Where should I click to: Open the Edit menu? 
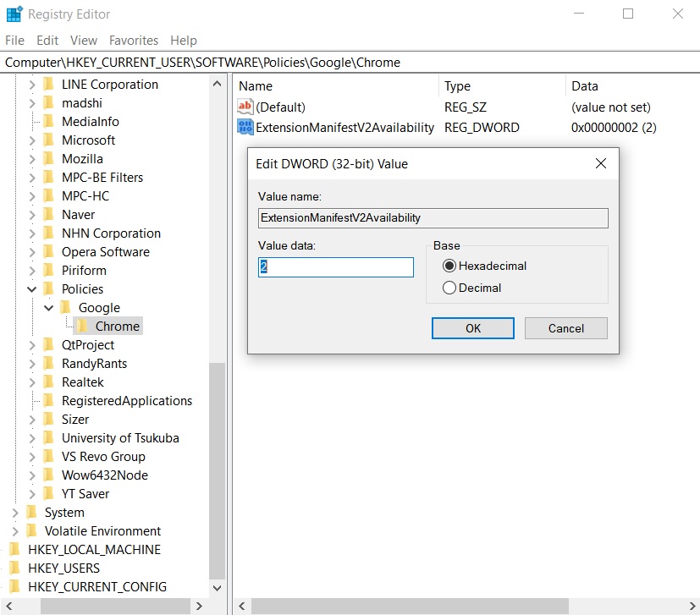point(47,41)
